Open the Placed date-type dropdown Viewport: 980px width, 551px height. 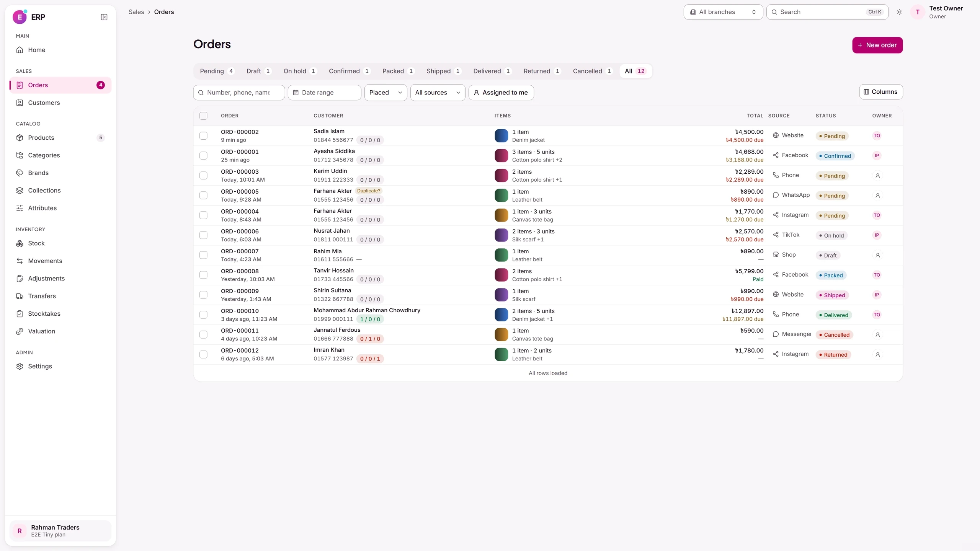pos(385,93)
